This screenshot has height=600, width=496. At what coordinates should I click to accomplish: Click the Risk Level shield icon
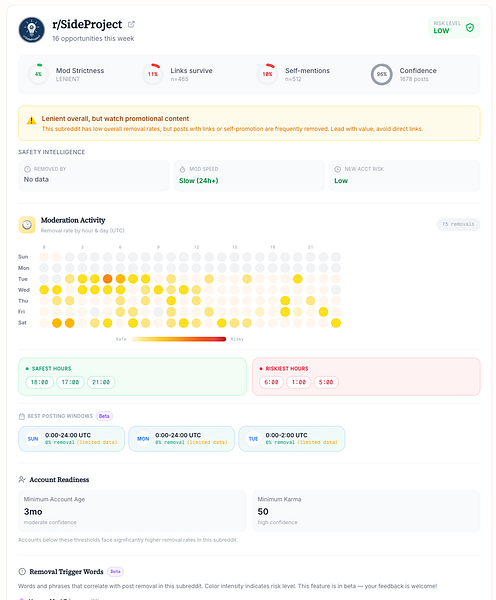click(470, 28)
